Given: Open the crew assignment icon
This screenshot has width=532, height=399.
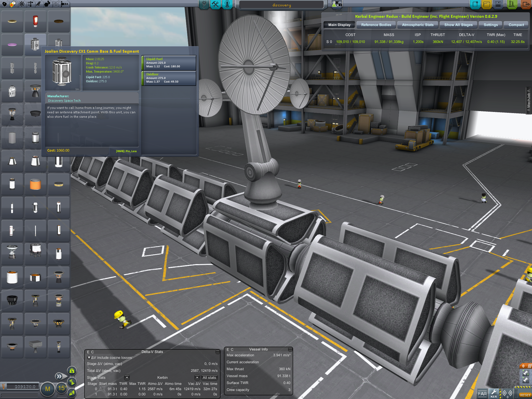Looking at the screenshot, I should (x=227, y=4).
